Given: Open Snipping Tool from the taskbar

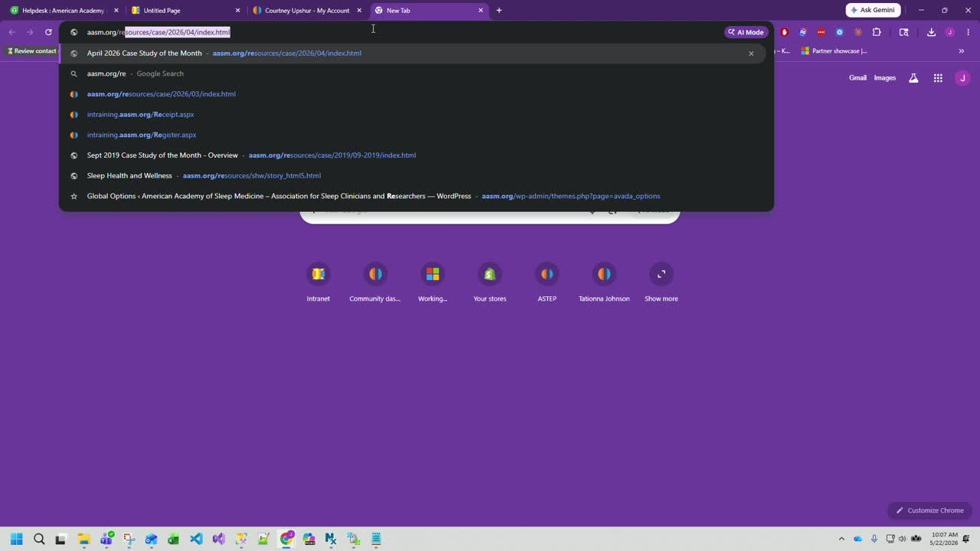Looking at the screenshot, I should tap(129, 539).
